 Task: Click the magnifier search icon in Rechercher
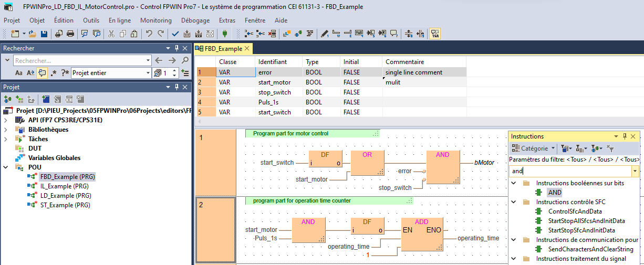click(x=185, y=60)
